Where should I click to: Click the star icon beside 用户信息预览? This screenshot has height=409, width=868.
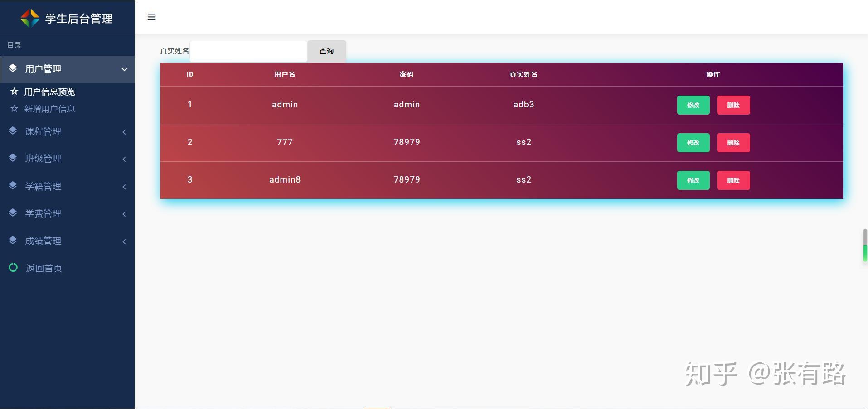click(15, 91)
